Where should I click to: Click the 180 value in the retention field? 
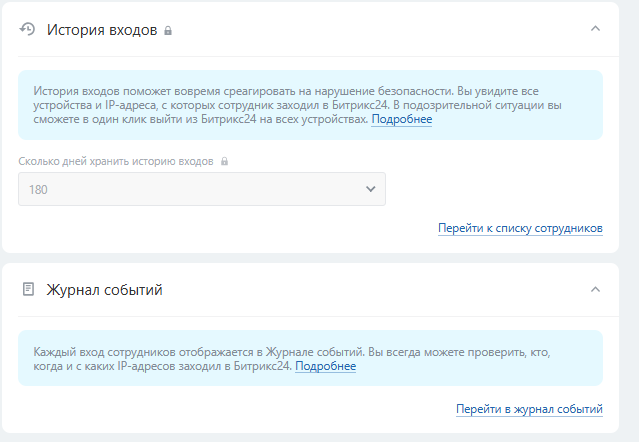tap(38, 189)
